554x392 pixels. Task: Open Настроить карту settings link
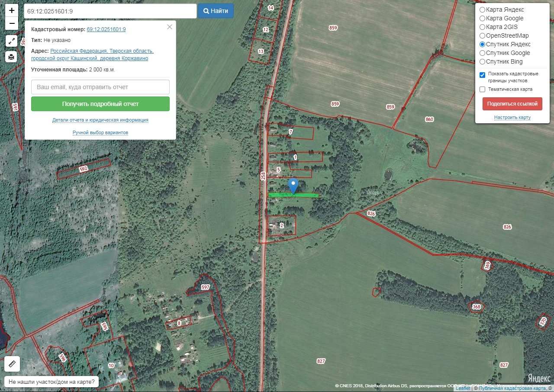tap(512, 118)
